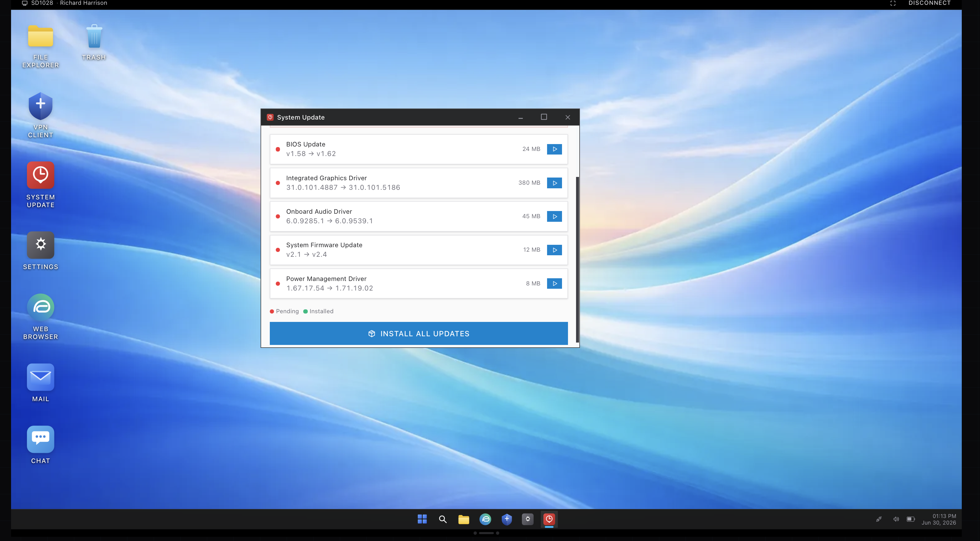980x541 pixels.
Task: Click the 24 MB size label
Action: [531, 149]
